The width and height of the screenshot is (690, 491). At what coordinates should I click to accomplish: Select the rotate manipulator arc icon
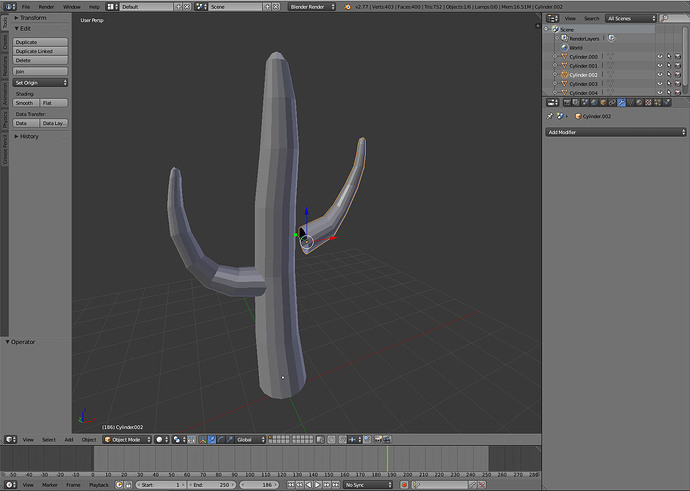click(x=221, y=440)
